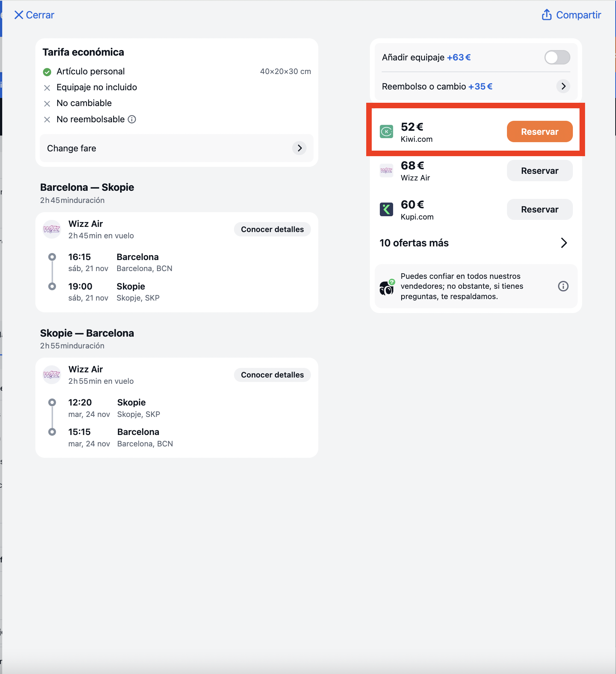
Task: Click the X beside Equipaje no incluido
Action: tap(47, 88)
